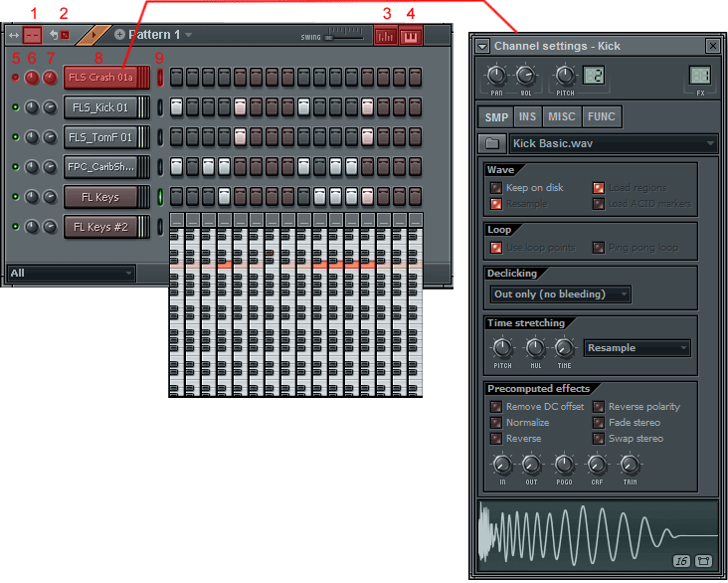Open the Pattern 1 dropdown arrow
Screen dimensions: 728x583
pos(189,35)
